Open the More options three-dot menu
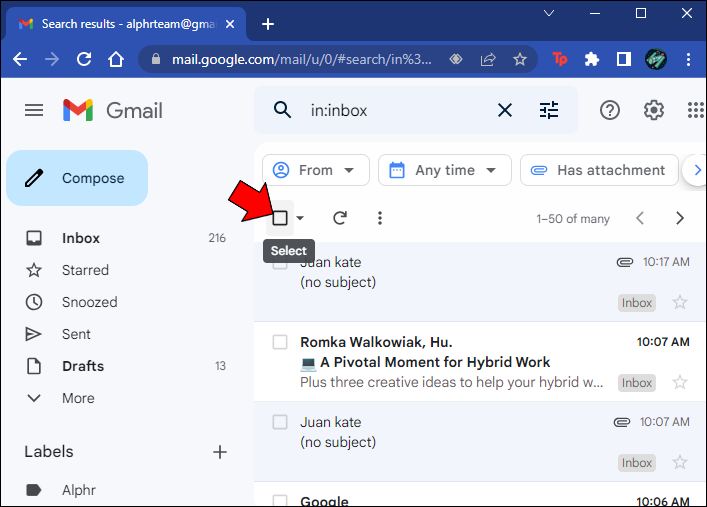This screenshot has width=707, height=507. (379, 218)
